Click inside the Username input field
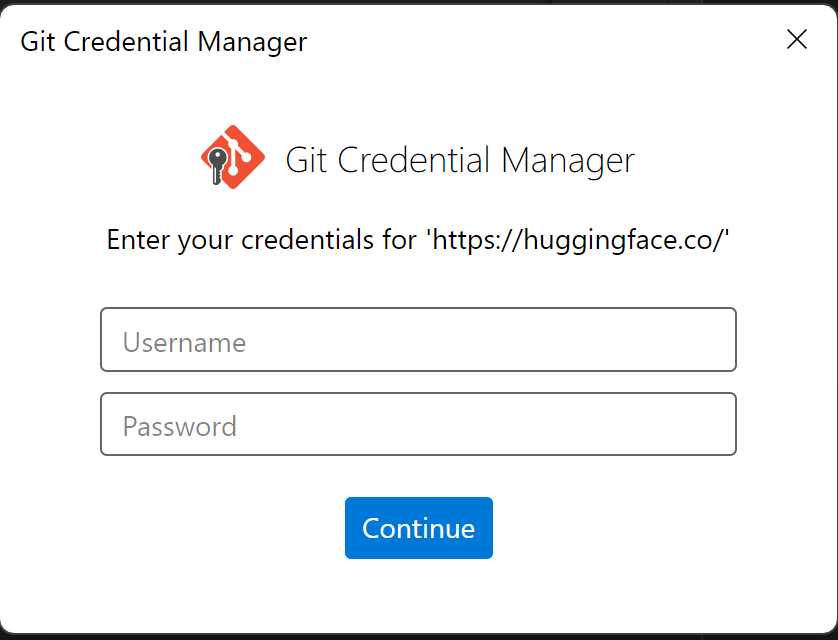Screen dimensions: 838x640 tap(418, 339)
